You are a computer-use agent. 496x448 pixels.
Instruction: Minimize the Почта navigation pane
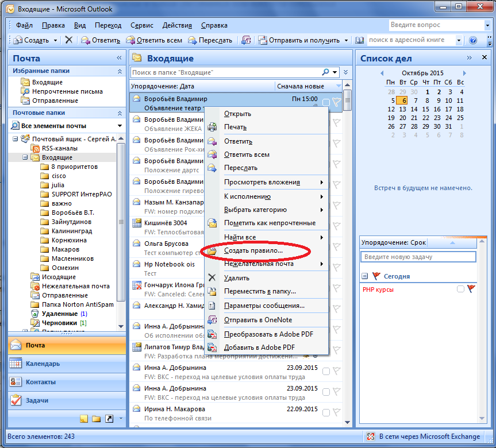119,57
